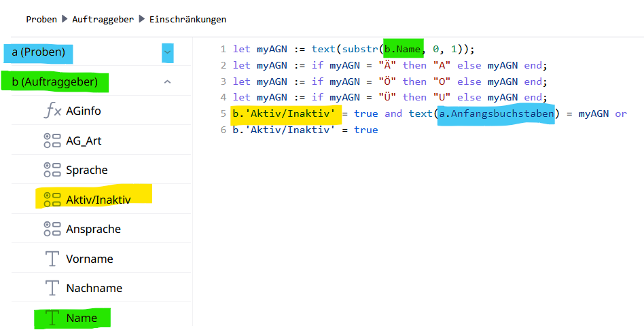This screenshot has width=644, height=330.
Task: Click the icon beside Aktiv/Inaktiv field
Action: pos(52,200)
